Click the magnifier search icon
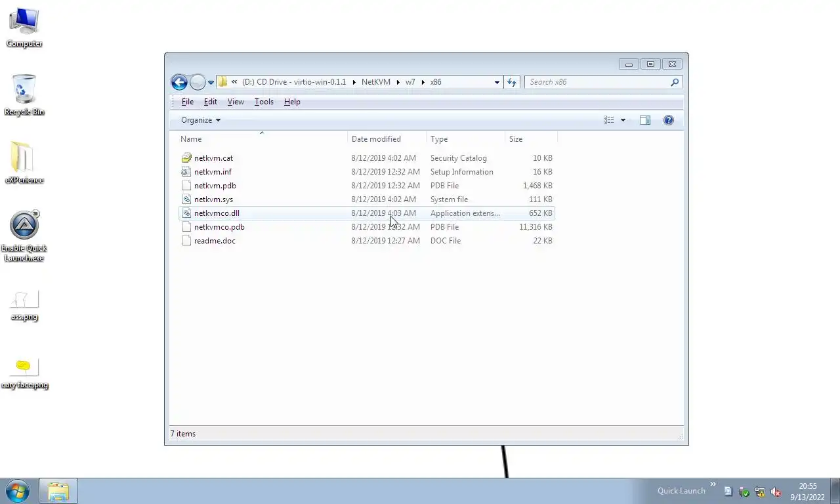 [675, 82]
